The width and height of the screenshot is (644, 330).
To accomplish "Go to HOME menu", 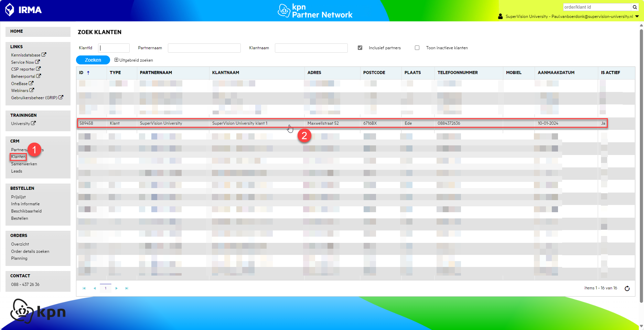I will coord(17,31).
